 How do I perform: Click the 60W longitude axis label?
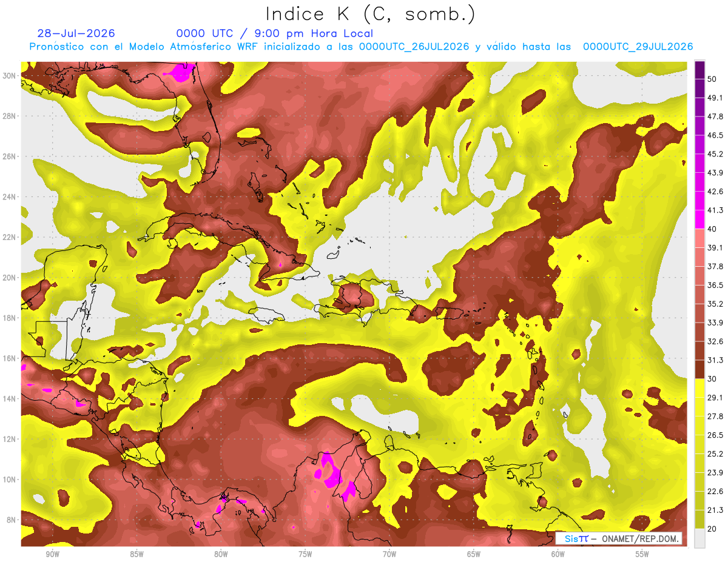coord(558,554)
